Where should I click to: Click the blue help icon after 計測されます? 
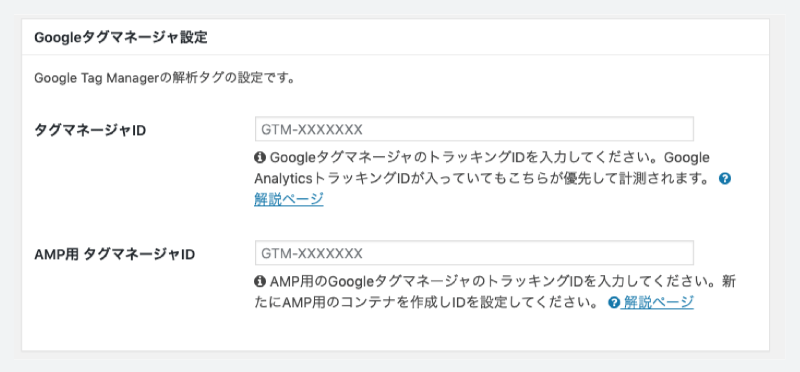[725, 179]
